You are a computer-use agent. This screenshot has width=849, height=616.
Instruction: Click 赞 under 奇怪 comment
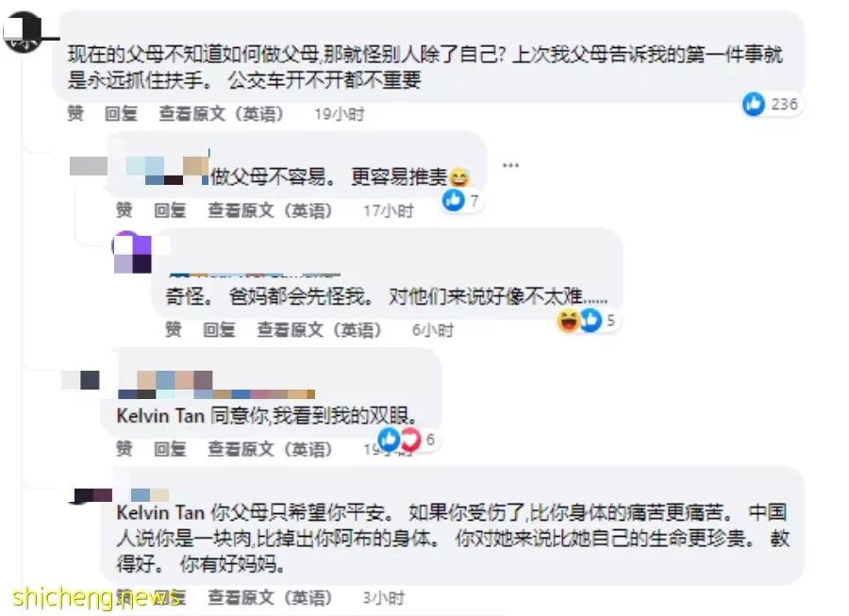pyautogui.click(x=174, y=329)
